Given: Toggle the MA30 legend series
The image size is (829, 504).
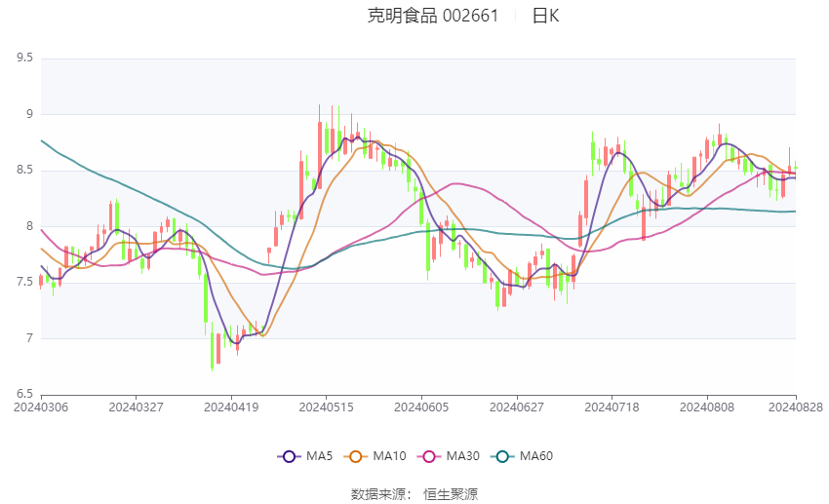Looking at the screenshot, I should tap(449, 456).
